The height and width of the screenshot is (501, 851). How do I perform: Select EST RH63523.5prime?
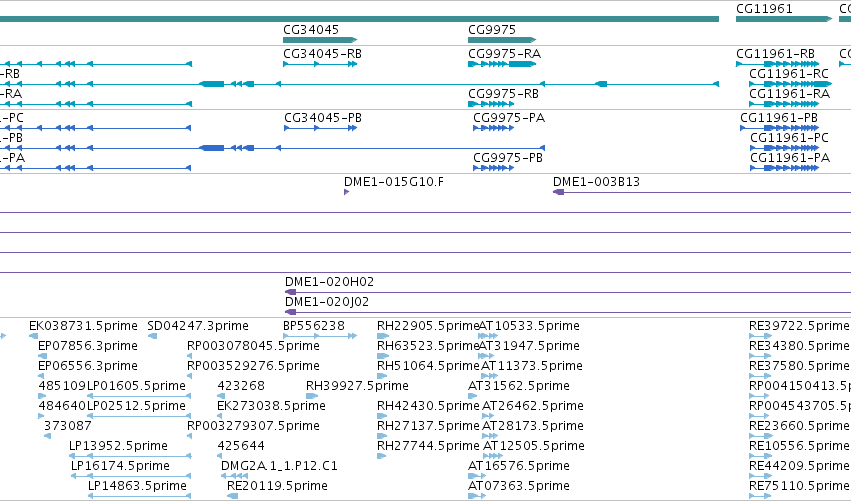coord(428,346)
